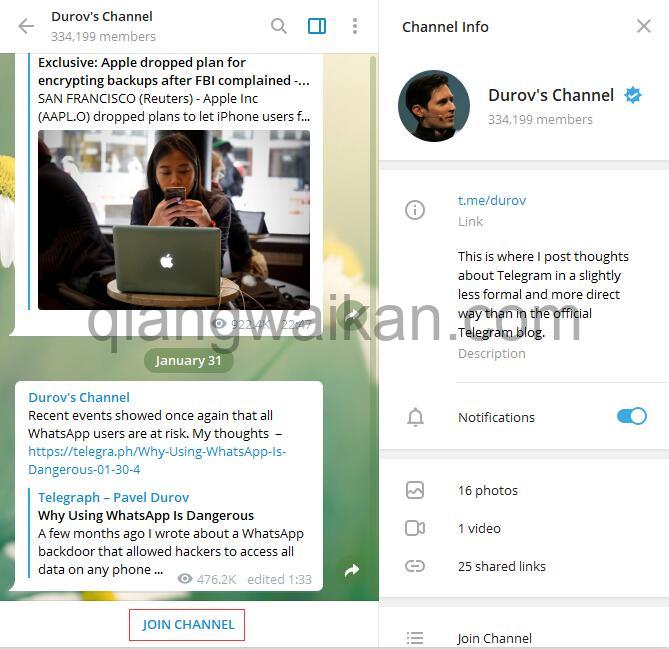Viewport: 669px width, 649px height.
Task: Go back using the left arrow icon
Action: click(x=26, y=26)
